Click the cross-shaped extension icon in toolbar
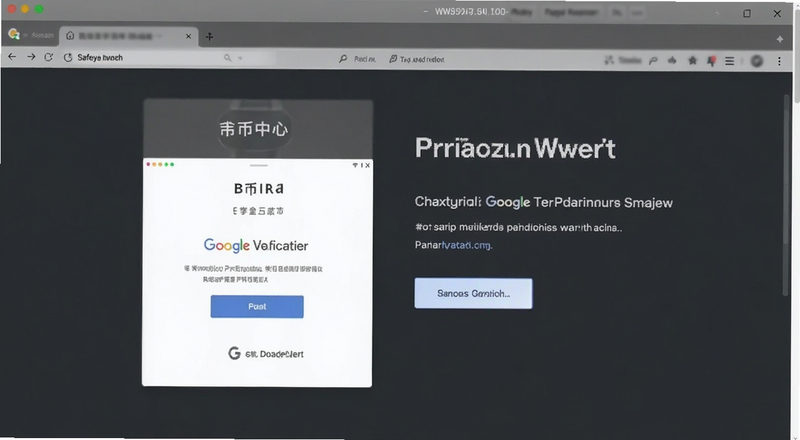Screen dimensions: 800x440 coord(609,60)
